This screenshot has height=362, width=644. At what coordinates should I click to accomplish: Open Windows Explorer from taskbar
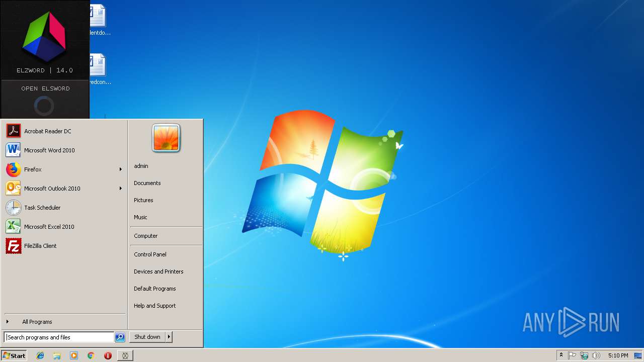click(x=57, y=355)
